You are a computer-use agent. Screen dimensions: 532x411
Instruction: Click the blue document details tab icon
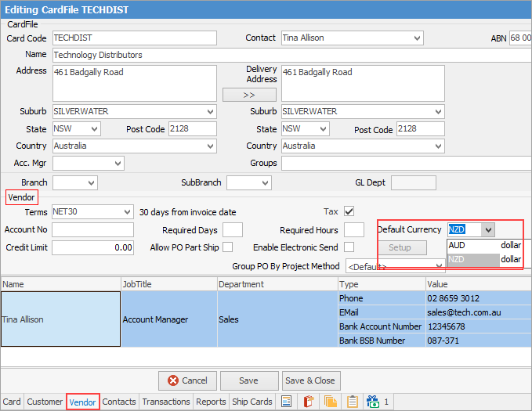pos(287,402)
